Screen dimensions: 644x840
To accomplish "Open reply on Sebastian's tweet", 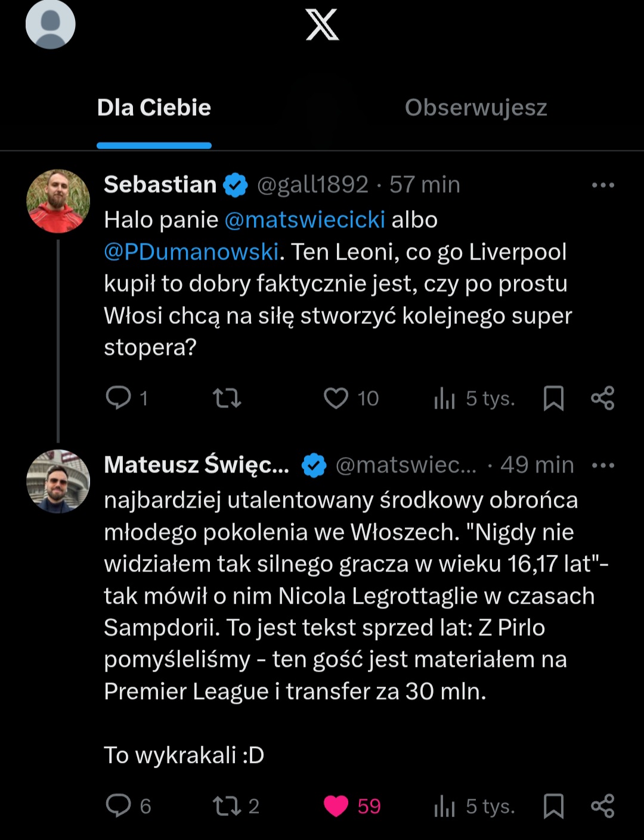I will 118,397.
